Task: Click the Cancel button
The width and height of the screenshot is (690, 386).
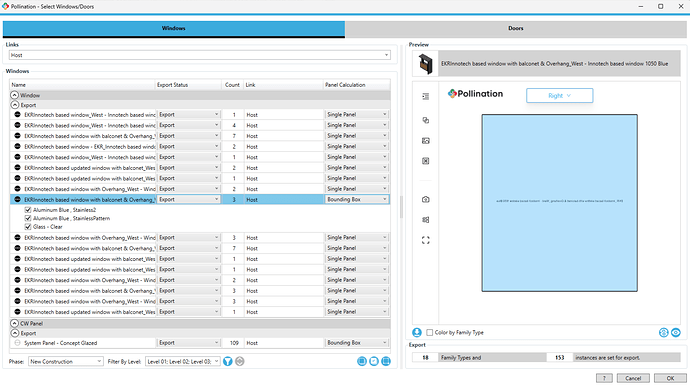Action: (633, 378)
